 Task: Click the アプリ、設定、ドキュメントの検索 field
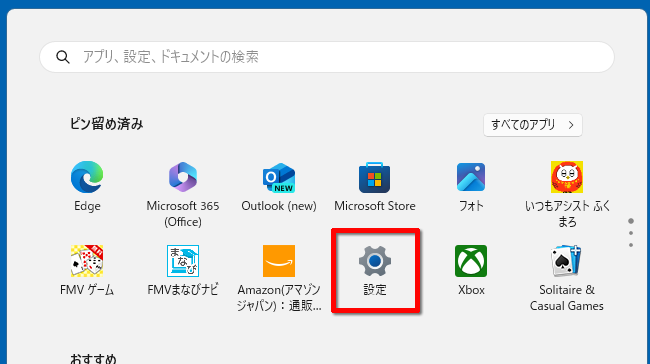[327, 57]
